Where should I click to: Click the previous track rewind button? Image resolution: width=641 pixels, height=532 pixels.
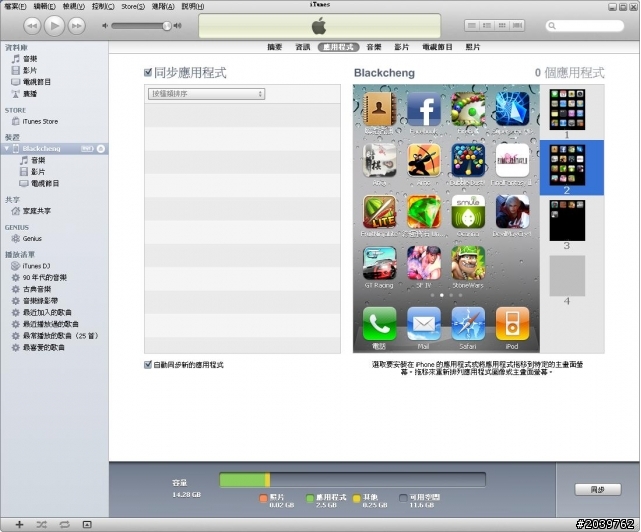32,26
